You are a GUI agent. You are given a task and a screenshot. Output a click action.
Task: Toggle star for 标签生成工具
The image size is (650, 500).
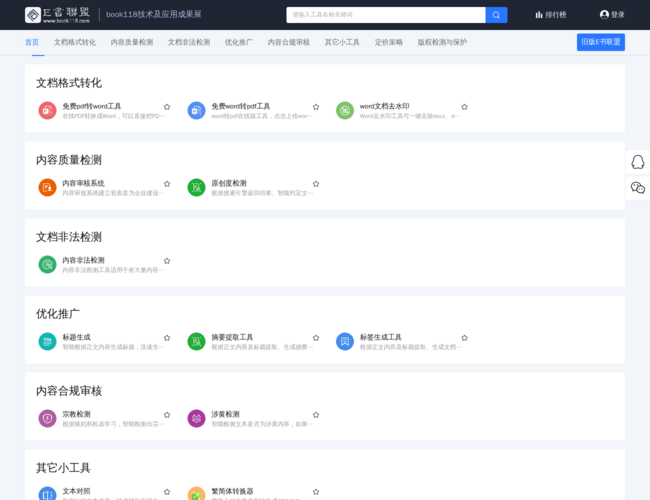coord(465,338)
